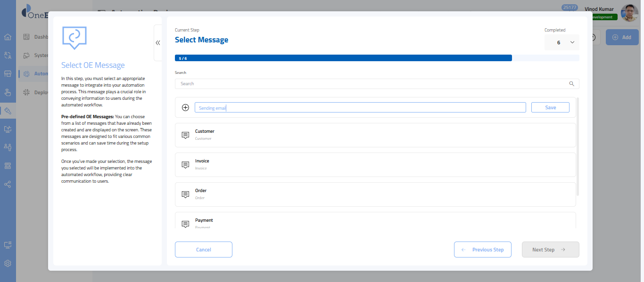The image size is (644, 282).
Task: Open the Completed steps dropdown
Action: pos(562,42)
